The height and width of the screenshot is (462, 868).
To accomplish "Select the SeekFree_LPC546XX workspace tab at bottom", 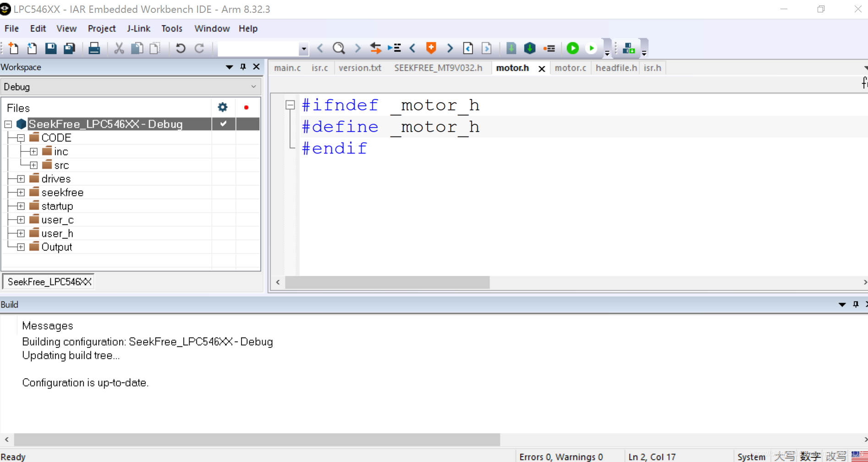I will [49, 281].
